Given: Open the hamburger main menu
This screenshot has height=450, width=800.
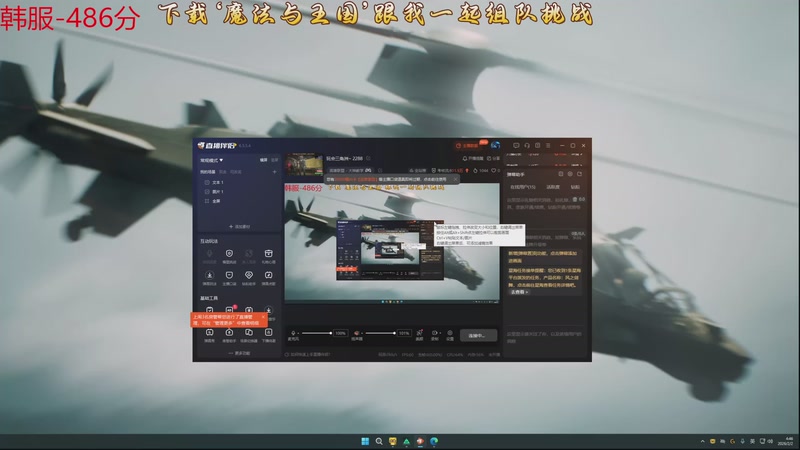Looking at the screenshot, I should [x=548, y=145].
